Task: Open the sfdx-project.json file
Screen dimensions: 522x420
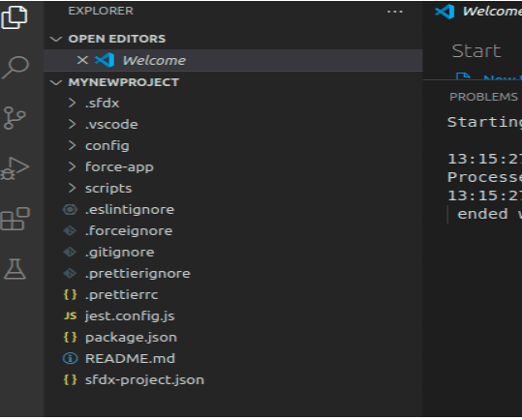Action: click(x=233, y=379)
